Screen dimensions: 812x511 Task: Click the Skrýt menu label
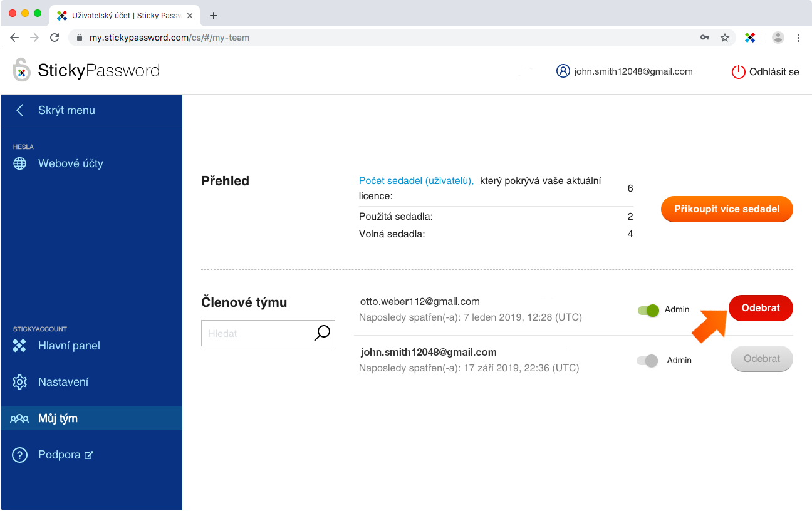point(66,110)
